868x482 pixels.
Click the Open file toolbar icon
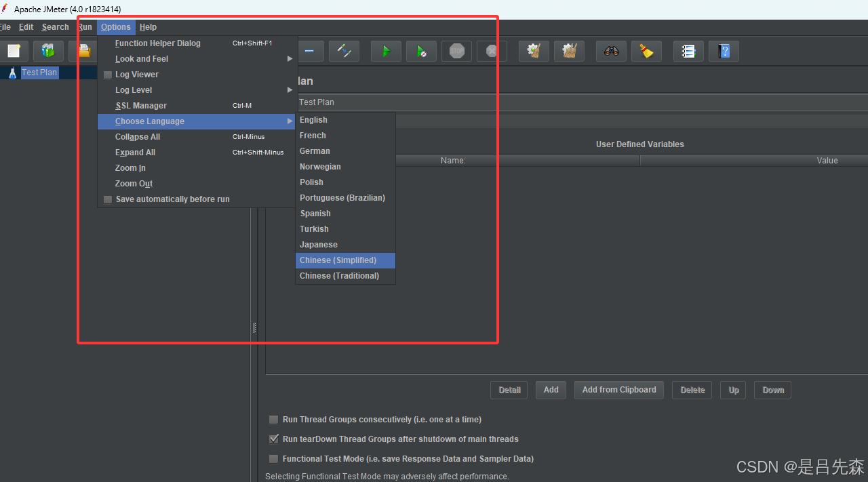tap(83, 51)
